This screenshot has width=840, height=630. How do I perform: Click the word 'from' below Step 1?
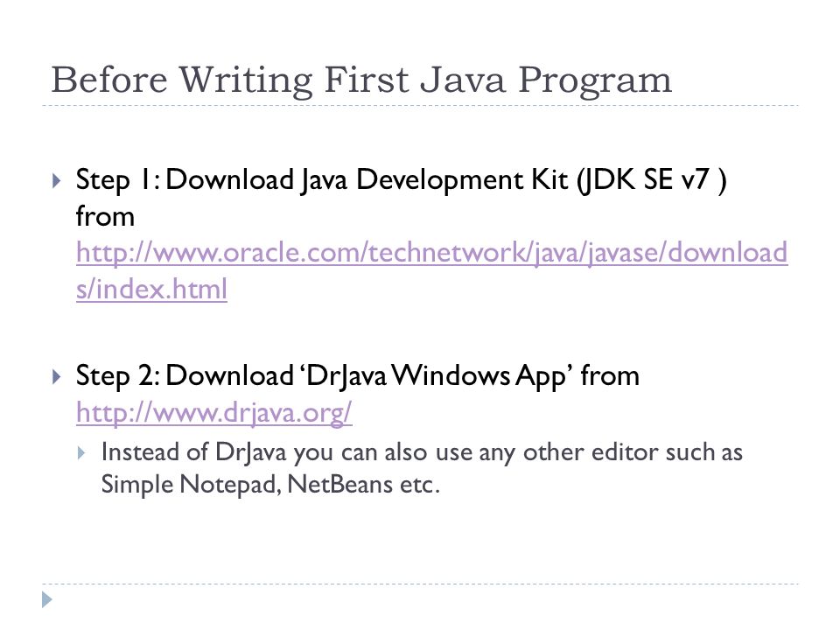[105, 216]
